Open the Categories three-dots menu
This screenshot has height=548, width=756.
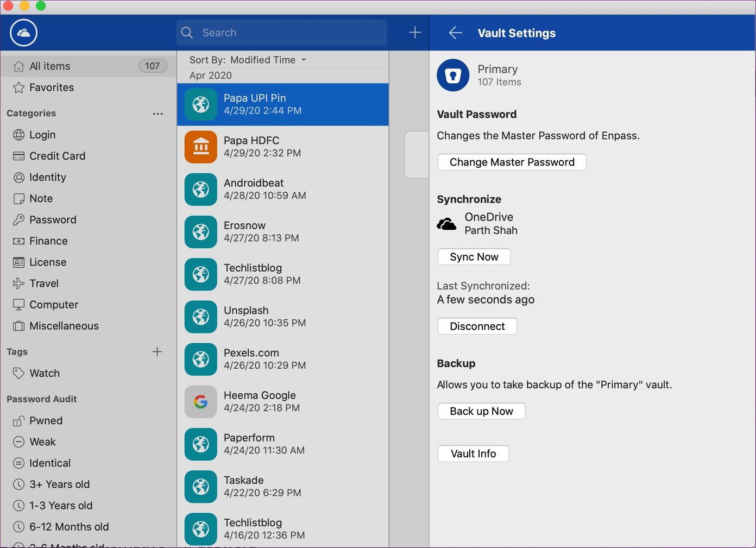pyautogui.click(x=158, y=114)
